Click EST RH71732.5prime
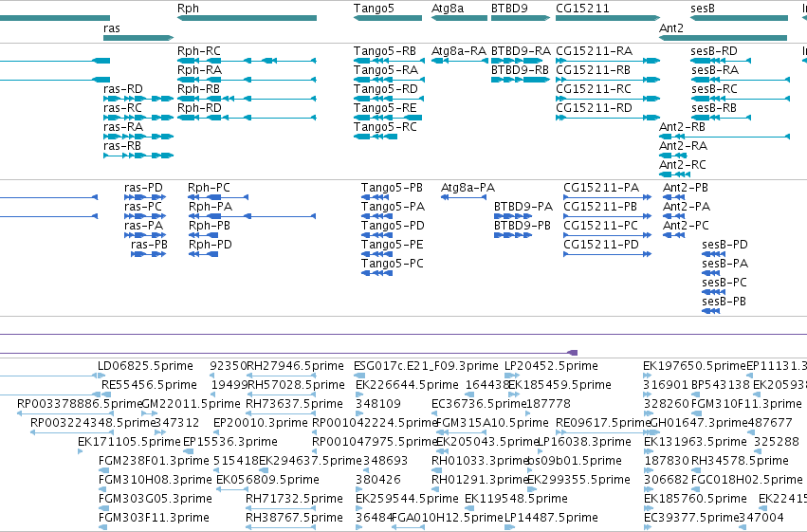807x532 pixels. click(294, 499)
